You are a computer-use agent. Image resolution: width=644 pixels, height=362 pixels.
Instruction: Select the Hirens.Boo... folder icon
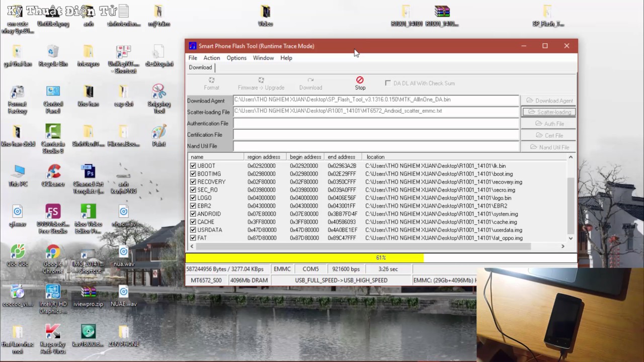(123, 136)
